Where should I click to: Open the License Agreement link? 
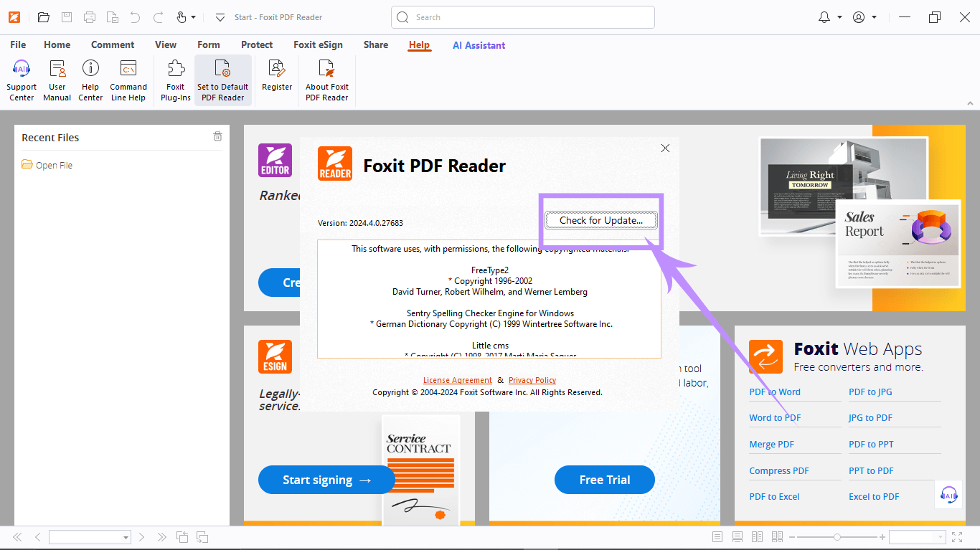[458, 380]
